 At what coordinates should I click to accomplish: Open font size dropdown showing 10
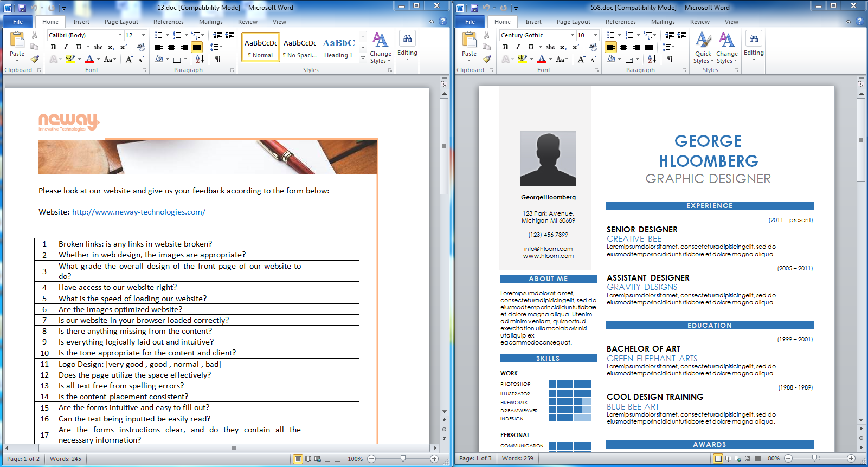pos(595,35)
